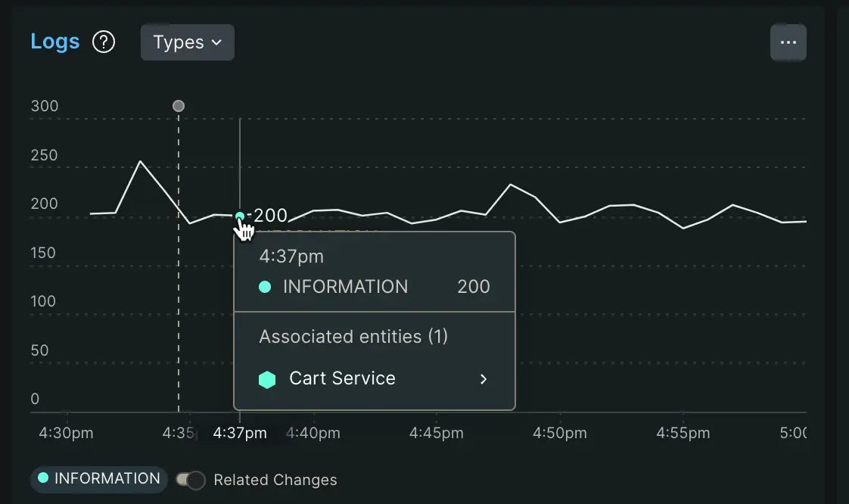Open the Logs help icon
This screenshot has width=849, height=504.
104,42
